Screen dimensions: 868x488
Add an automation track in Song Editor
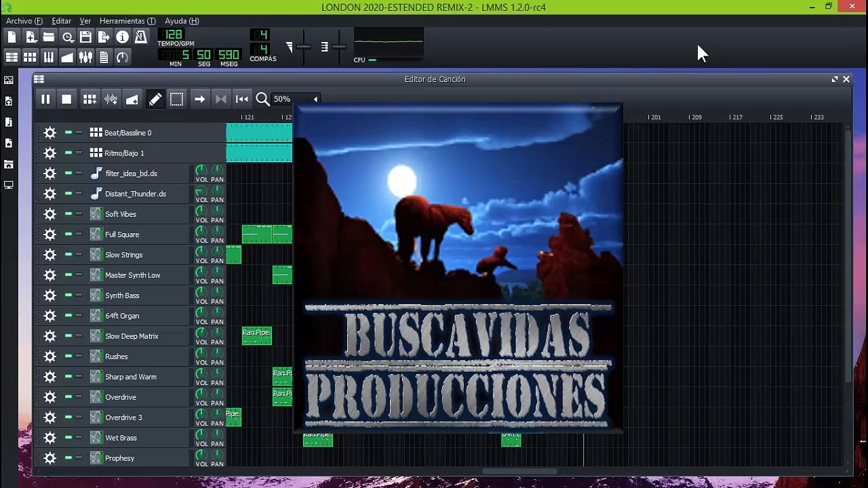coord(132,99)
